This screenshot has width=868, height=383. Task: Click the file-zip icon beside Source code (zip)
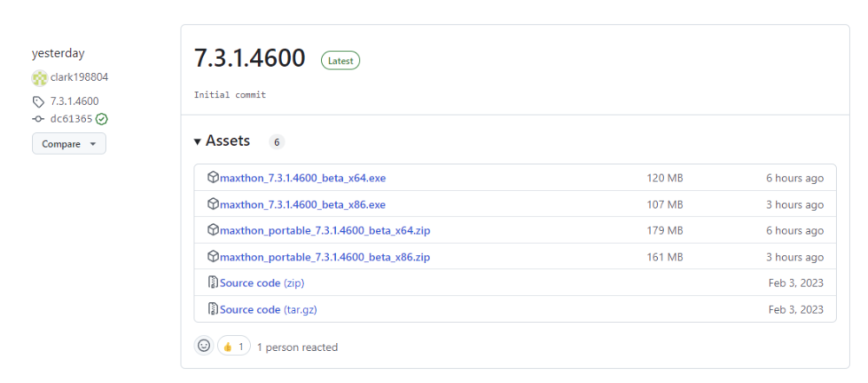(213, 283)
